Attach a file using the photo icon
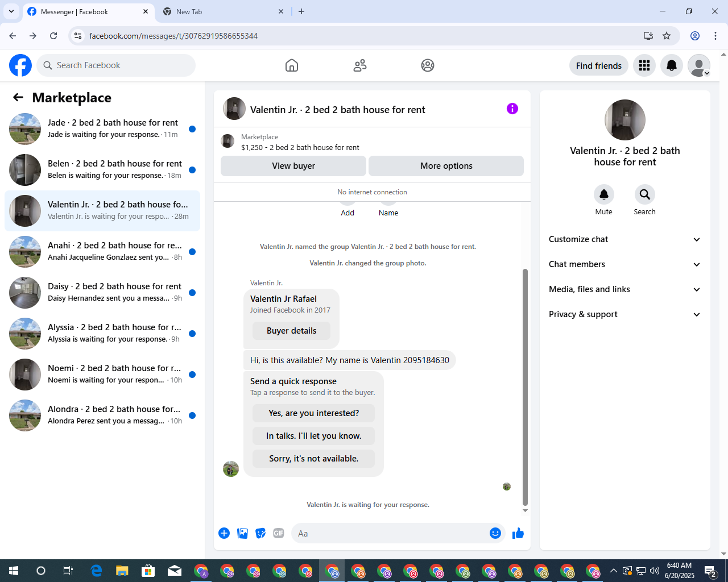Screen dimensions: 728x582 coord(243,533)
